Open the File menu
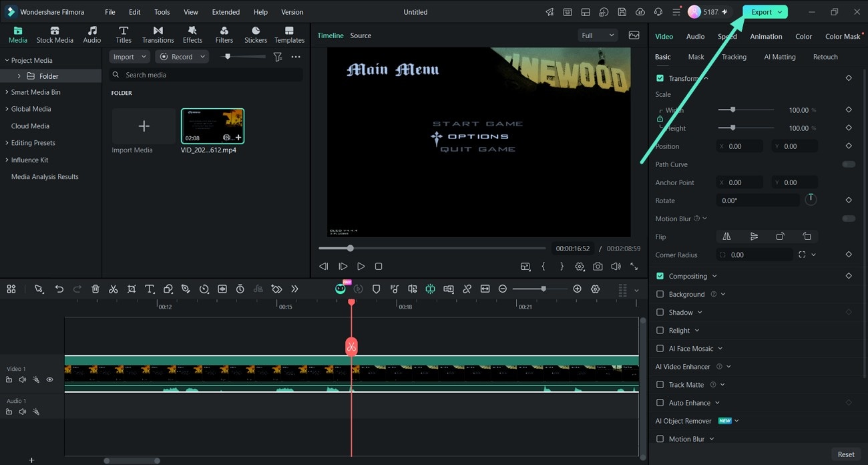Screen dimensions: 868x465 coord(110,12)
